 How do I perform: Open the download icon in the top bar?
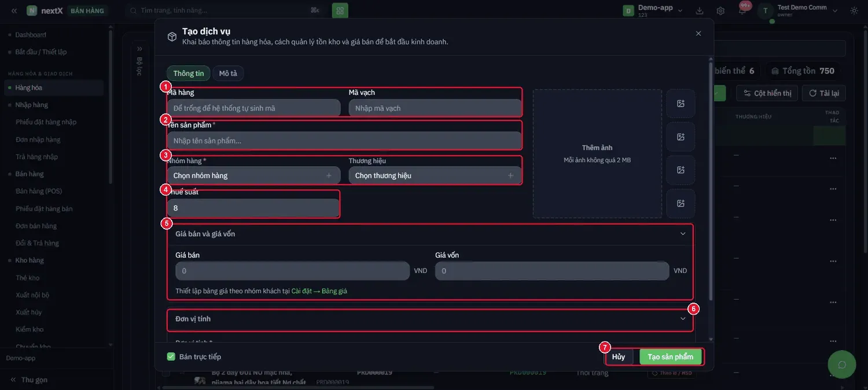(700, 10)
